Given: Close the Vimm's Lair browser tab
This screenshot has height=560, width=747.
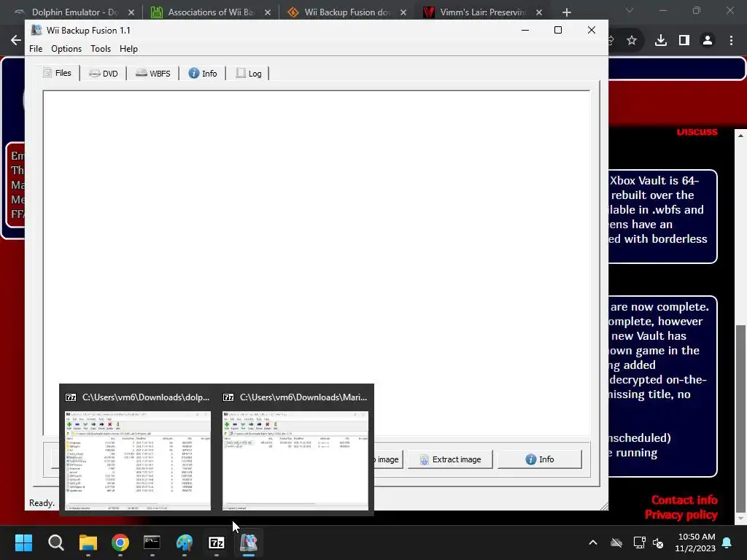Looking at the screenshot, I should coord(539,12).
